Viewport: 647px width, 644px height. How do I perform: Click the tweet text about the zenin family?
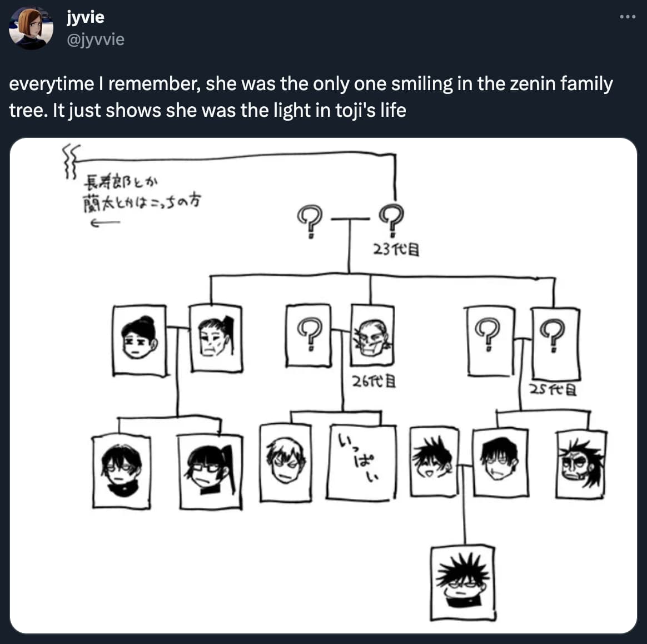(x=311, y=97)
